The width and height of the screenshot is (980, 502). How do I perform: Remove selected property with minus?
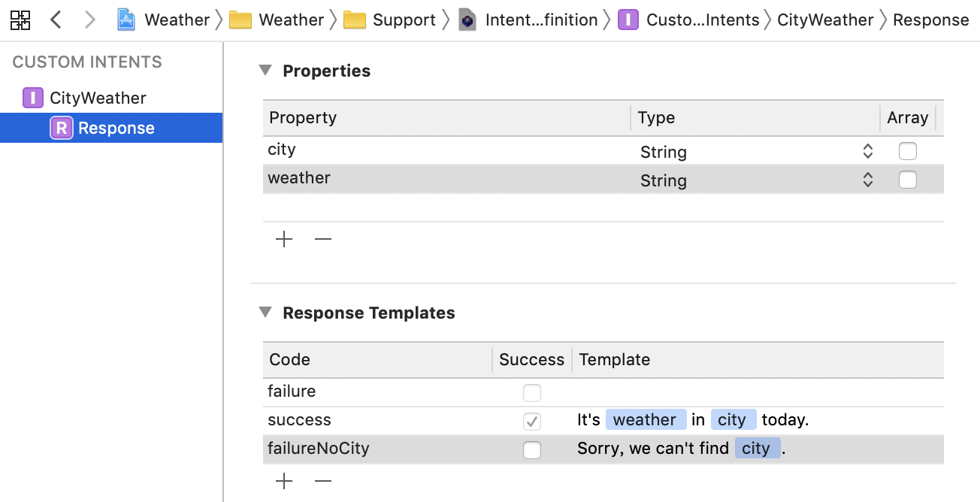323,240
